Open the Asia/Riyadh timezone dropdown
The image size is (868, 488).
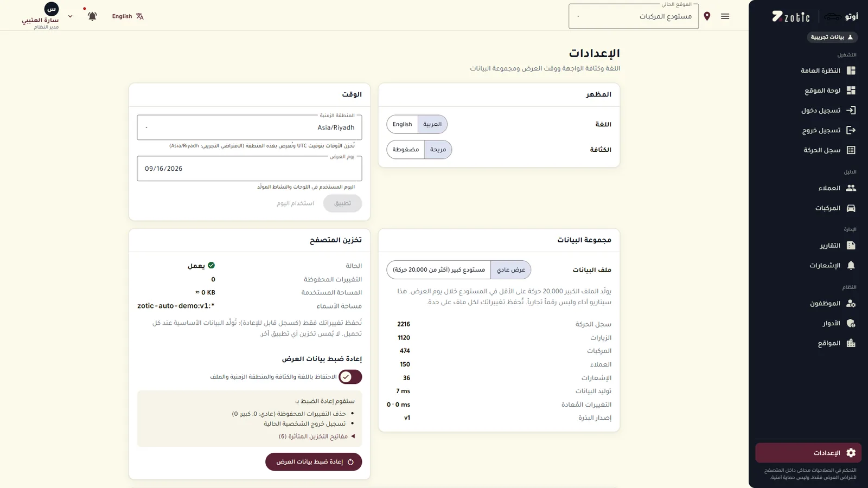coord(250,127)
